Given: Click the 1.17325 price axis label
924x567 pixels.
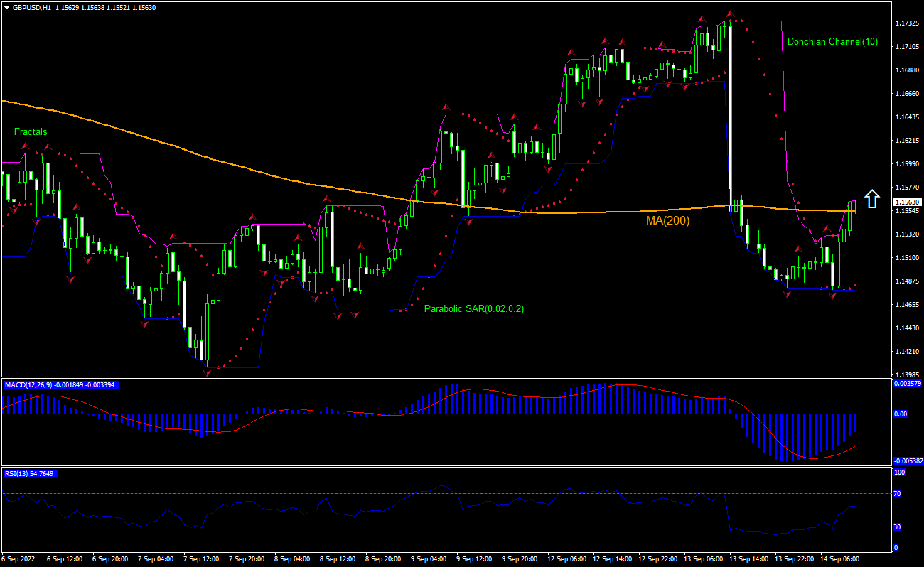Looking at the screenshot, I should (x=906, y=23).
